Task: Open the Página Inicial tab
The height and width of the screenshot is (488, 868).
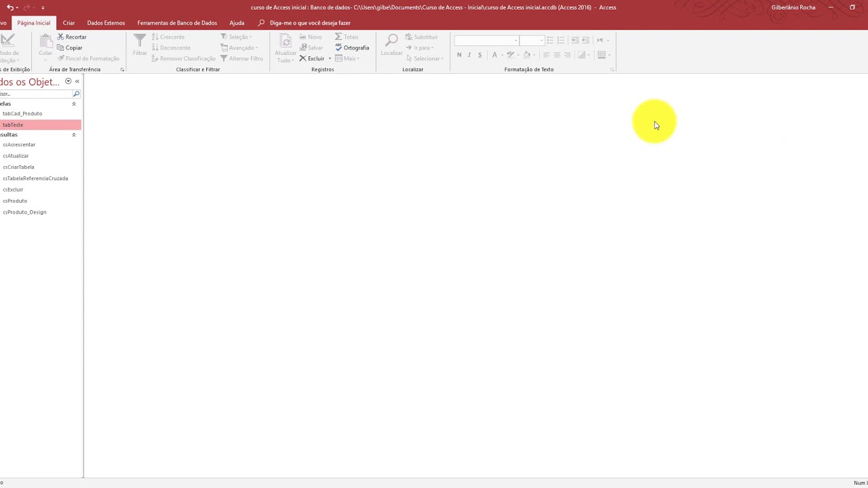Action: coord(34,23)
